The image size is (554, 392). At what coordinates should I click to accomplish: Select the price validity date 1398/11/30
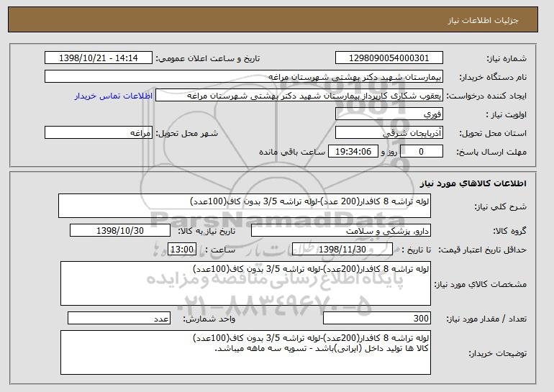tap(342, 250)
